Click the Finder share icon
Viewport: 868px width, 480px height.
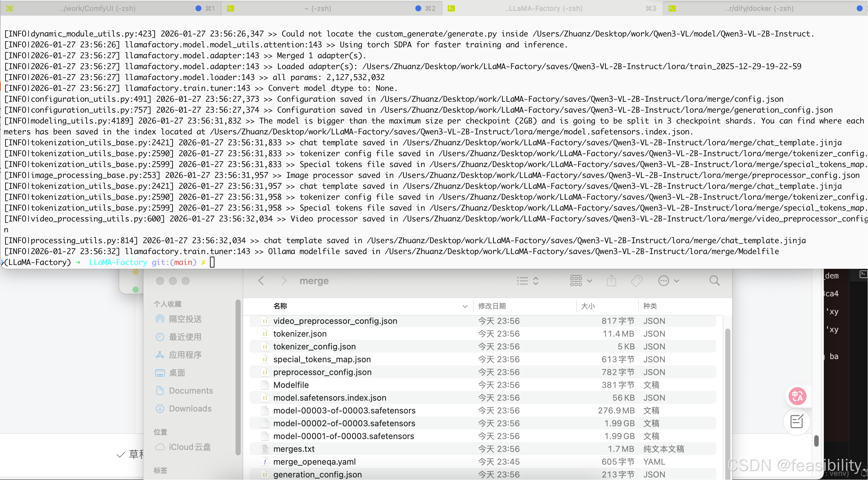pyautogui.click(x=612, y=281)
